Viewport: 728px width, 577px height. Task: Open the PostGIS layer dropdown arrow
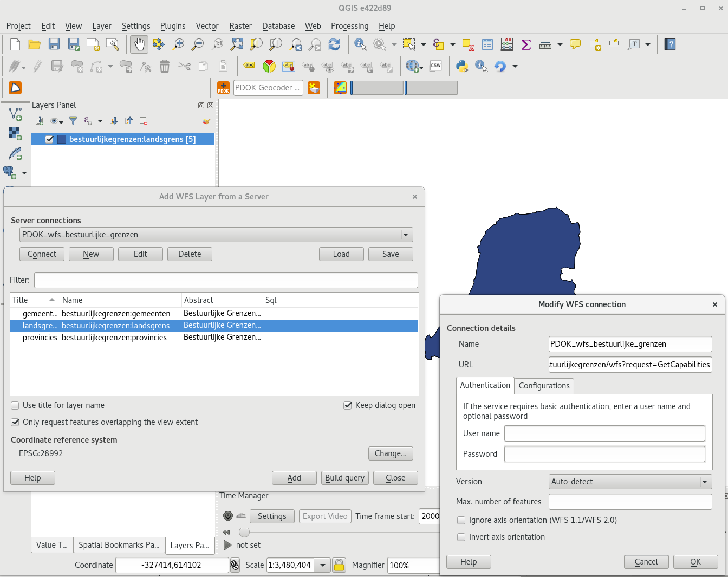pyautogui.click(x=24, y=173)
